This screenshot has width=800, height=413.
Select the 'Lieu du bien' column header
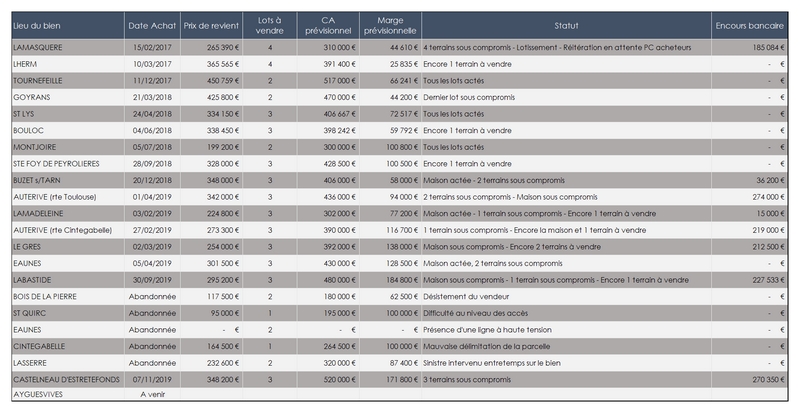(68, 26)
